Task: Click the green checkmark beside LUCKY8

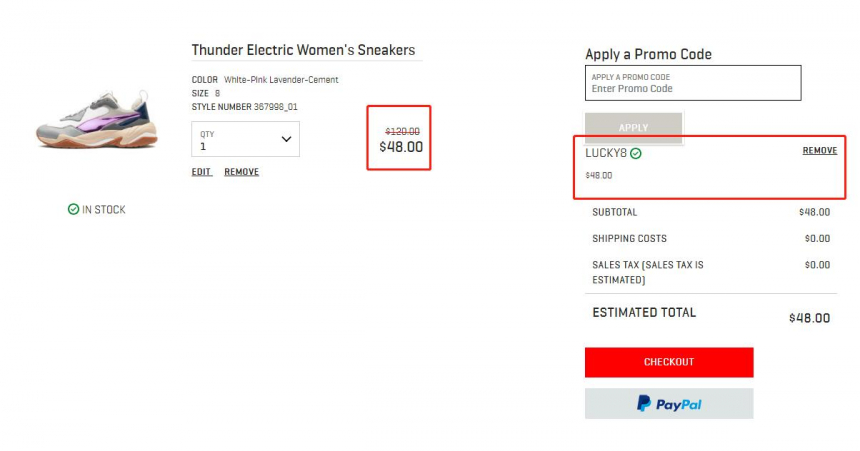Action: click(636, 154)
